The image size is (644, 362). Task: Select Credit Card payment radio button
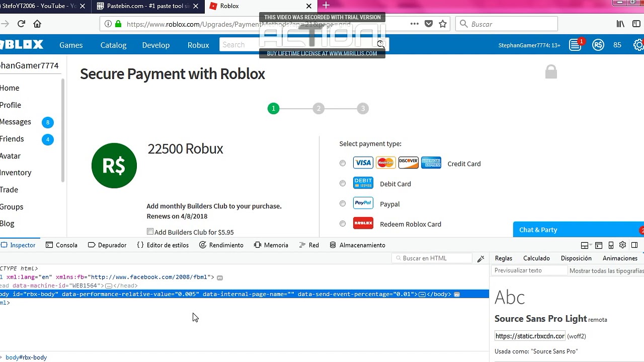pyautogui.click(x=343, y=163)
